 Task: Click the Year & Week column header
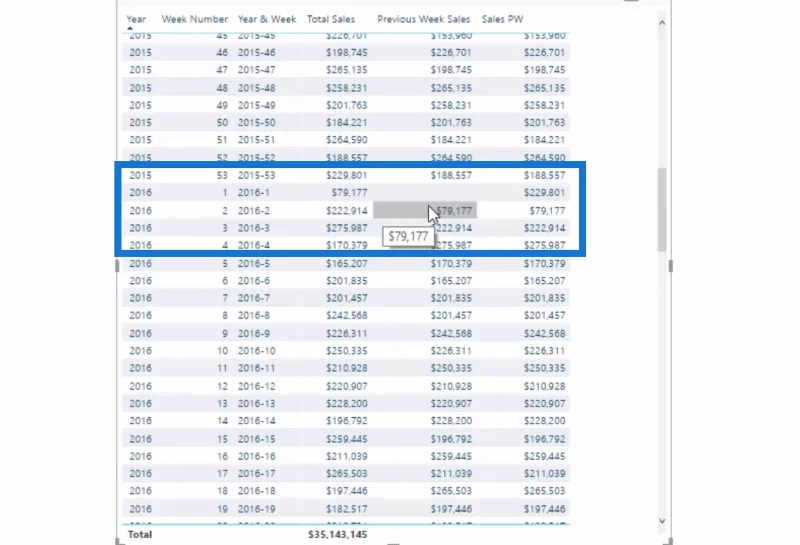click(x=267, y=19)
